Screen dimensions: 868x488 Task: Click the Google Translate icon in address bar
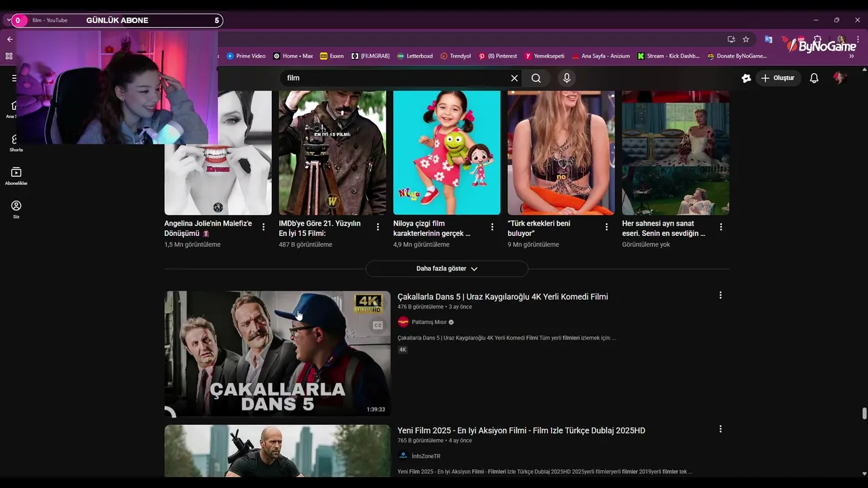(768, 39)
